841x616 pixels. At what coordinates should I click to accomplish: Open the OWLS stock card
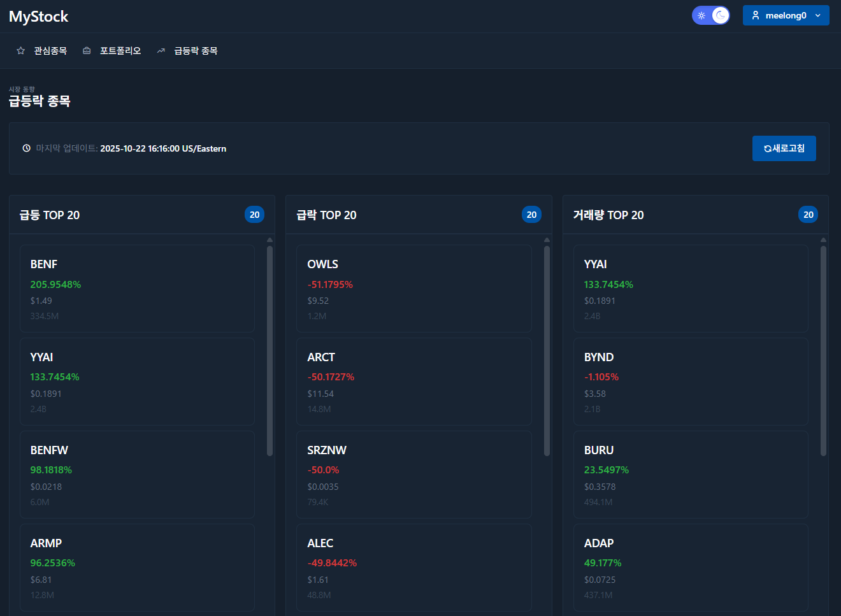(413, 289)
